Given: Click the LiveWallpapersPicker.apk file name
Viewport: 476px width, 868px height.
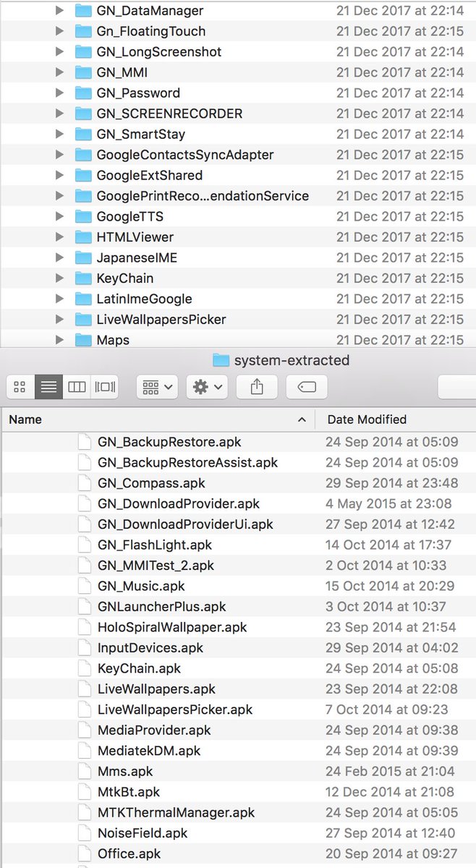Looking at the screenshot, I should (175, 710).
